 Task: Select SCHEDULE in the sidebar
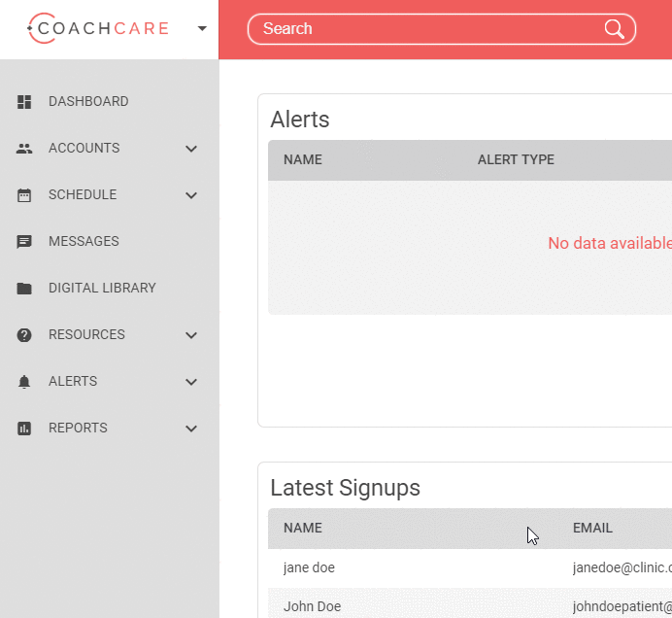[83, 194]
